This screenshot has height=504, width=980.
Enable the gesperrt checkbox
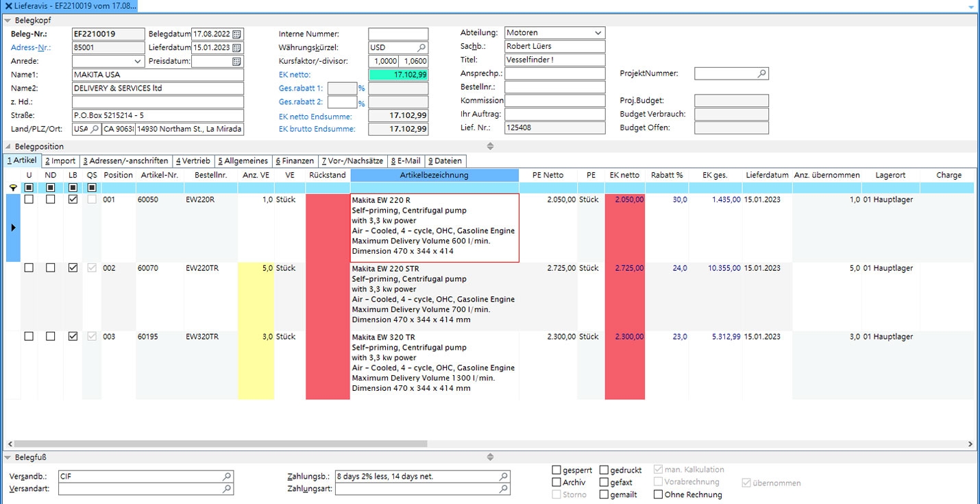click(556, 470)
